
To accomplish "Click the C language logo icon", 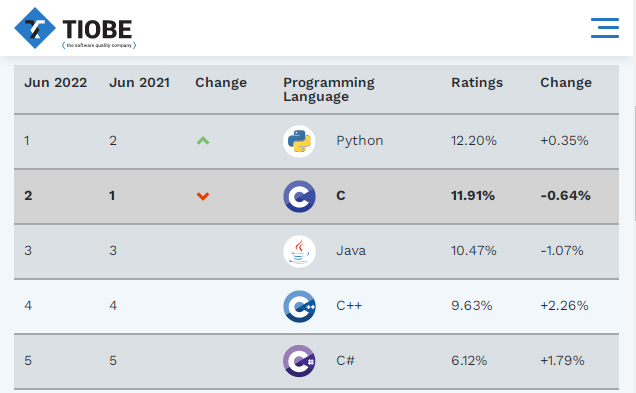I will coord(299,196).
